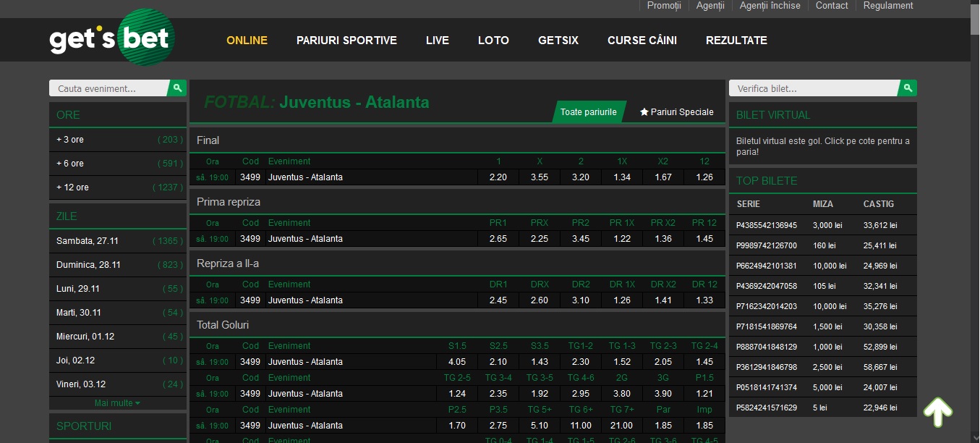
Task: Filter events by + 6 ore
Action: (x=118, y=164)
